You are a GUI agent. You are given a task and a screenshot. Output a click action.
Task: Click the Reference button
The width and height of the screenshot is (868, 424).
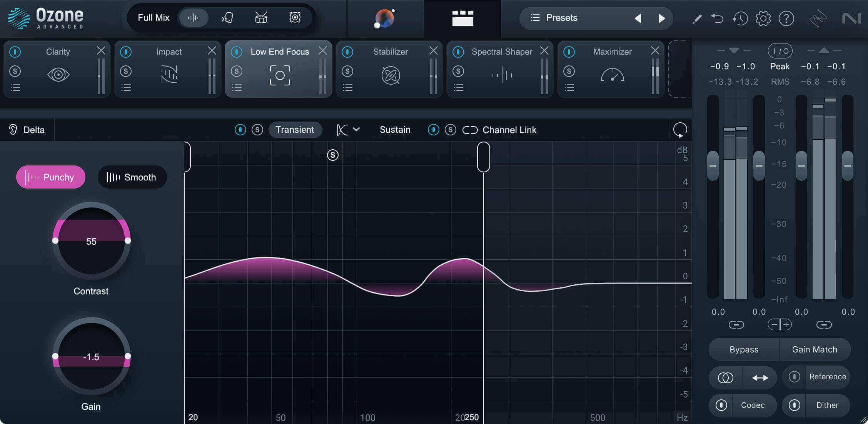(x=828, y=377)
